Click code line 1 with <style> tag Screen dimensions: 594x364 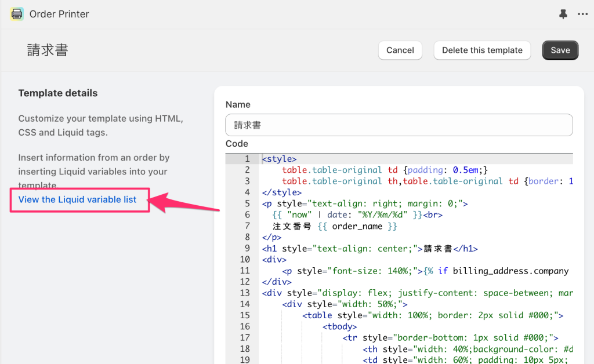(x=279, y=159)
